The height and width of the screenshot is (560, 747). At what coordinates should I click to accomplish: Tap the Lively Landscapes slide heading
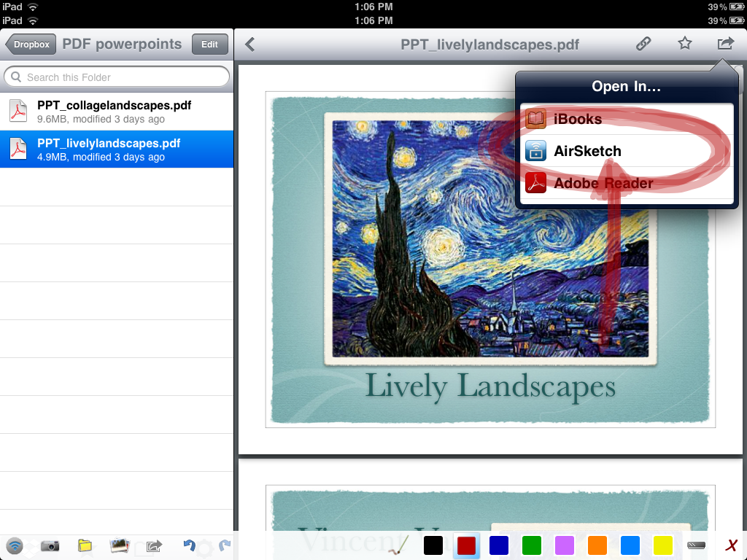(490, 386)
